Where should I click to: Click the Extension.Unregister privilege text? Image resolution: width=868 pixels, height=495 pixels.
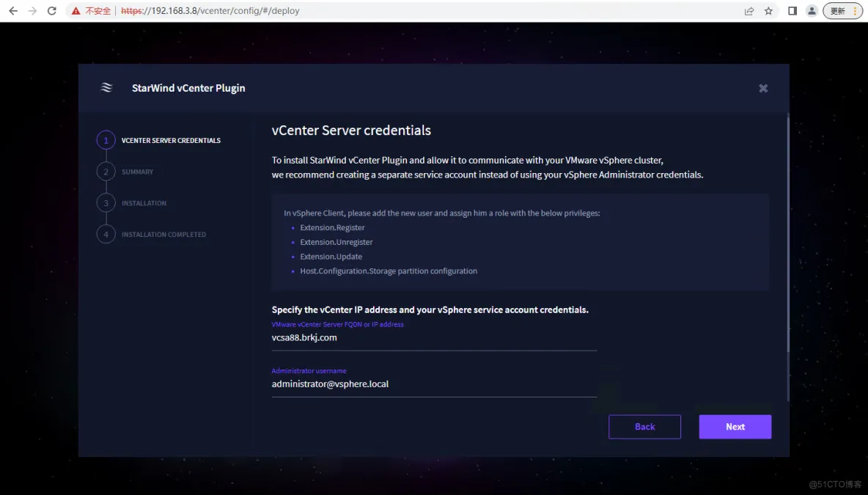336,242
